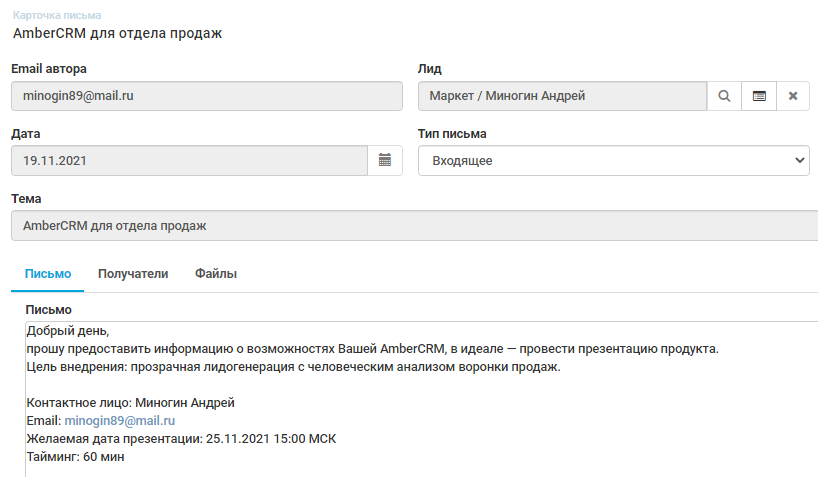Click the Письмо heading above the letter body
The width and height of the screenshot is (818, 477).
49,310
